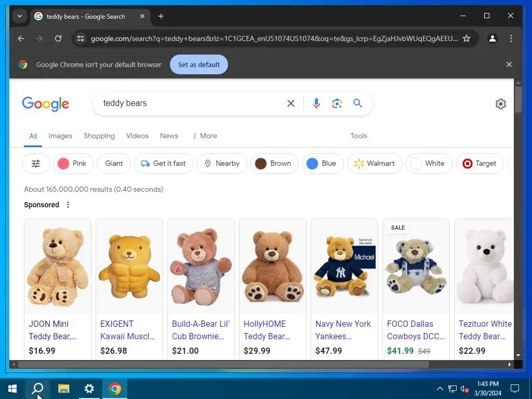
Task: Switch to the News tab
Action: (x=169, y=136)
